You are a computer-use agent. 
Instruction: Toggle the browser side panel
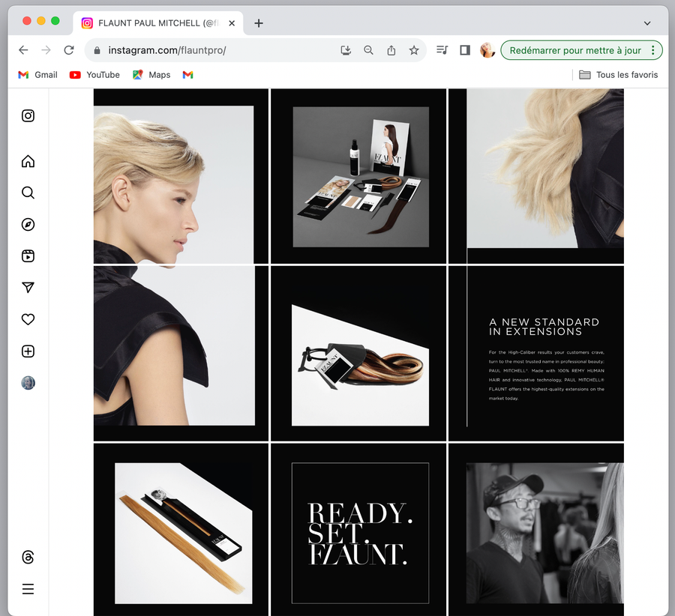click(464, 50)
